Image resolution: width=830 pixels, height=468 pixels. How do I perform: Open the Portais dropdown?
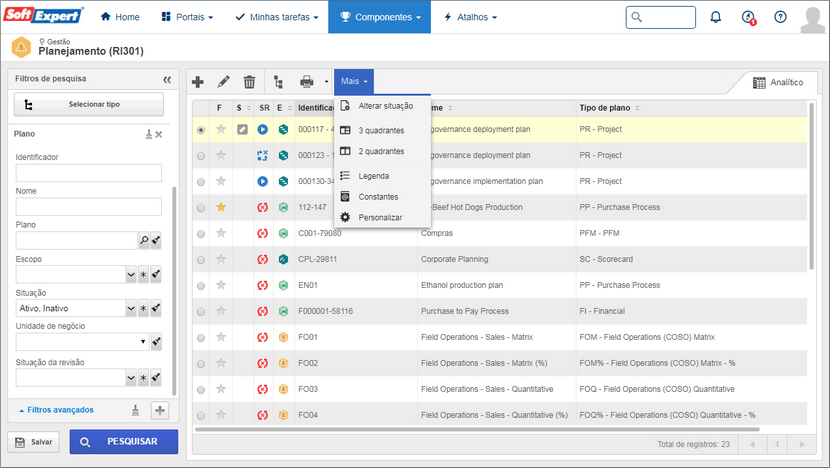click(x=187, y=17)
